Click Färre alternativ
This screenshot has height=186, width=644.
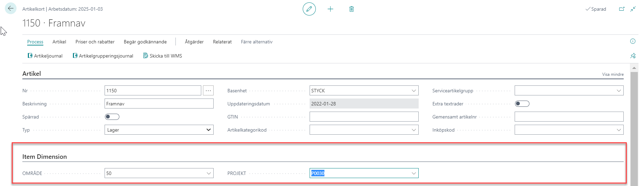coord(256,42)
